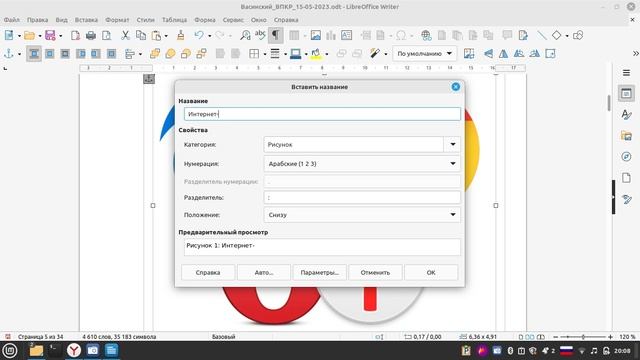Open the 'Справка' menu
Screen dimensions: 640x360
(x=286, y=20)
